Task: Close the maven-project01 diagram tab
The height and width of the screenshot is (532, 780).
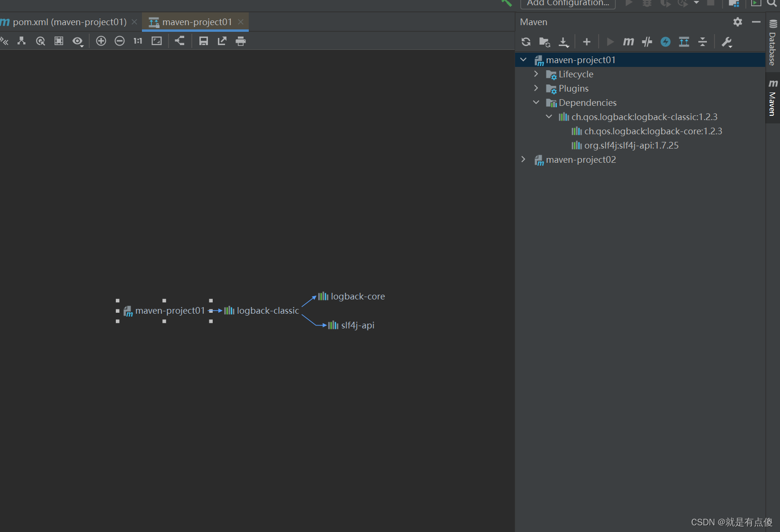Action: click(241, 22)
